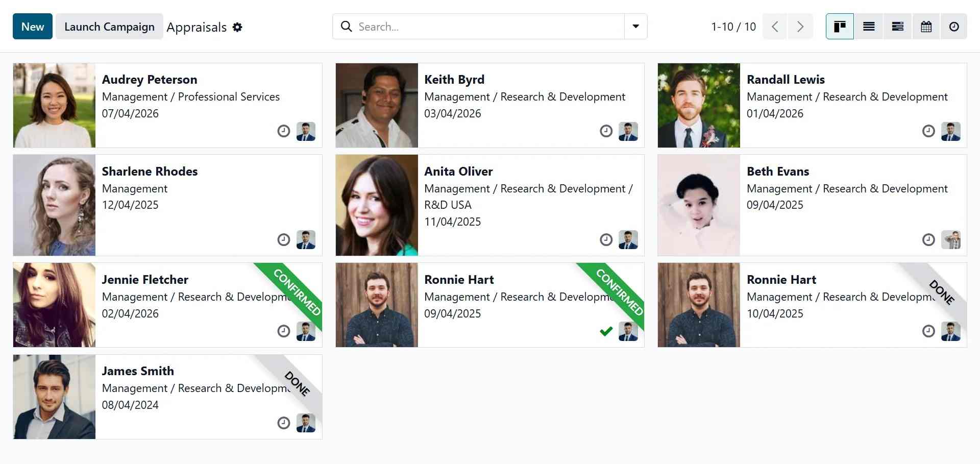Click manager avatar on Beth Evans card
980x464 pixels.
pyautogui.click(x=950, y=239)
